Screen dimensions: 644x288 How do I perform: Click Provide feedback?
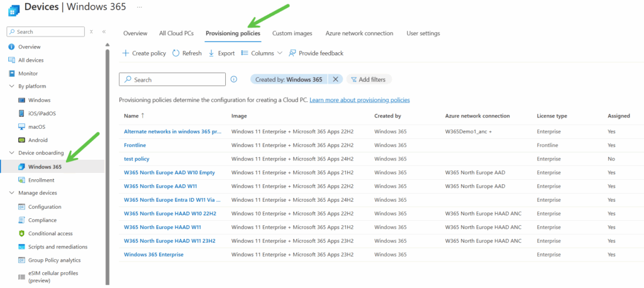316,53
